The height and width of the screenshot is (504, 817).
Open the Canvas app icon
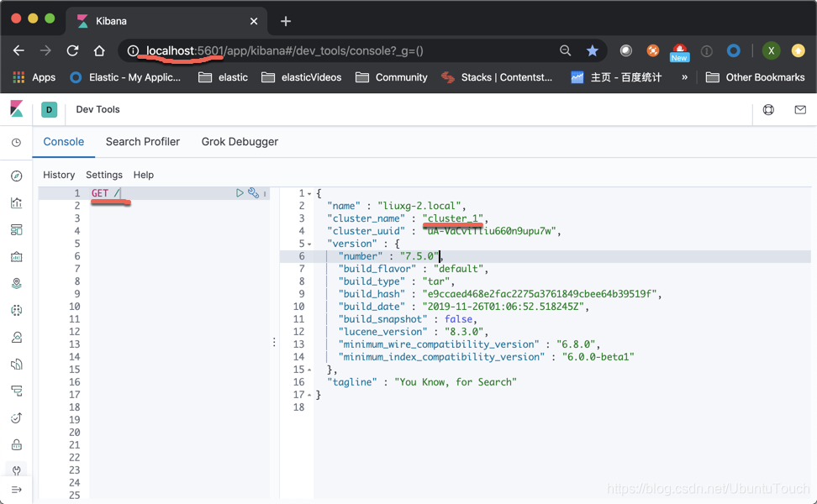[x=16, y=256]
